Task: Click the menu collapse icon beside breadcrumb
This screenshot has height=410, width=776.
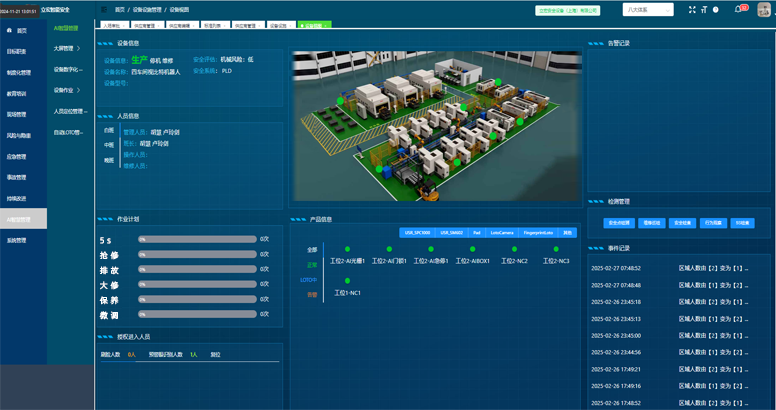Action: [104, 9]
